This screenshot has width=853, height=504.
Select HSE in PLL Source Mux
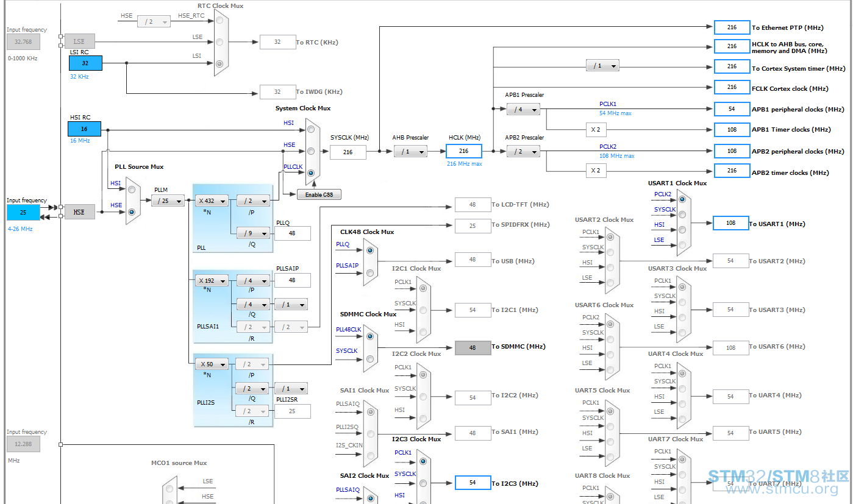point(131,212)
